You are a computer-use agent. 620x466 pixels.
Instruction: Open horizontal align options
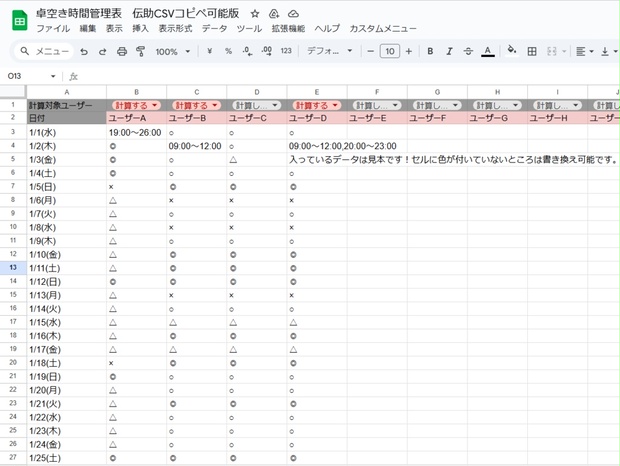(584, 51)
